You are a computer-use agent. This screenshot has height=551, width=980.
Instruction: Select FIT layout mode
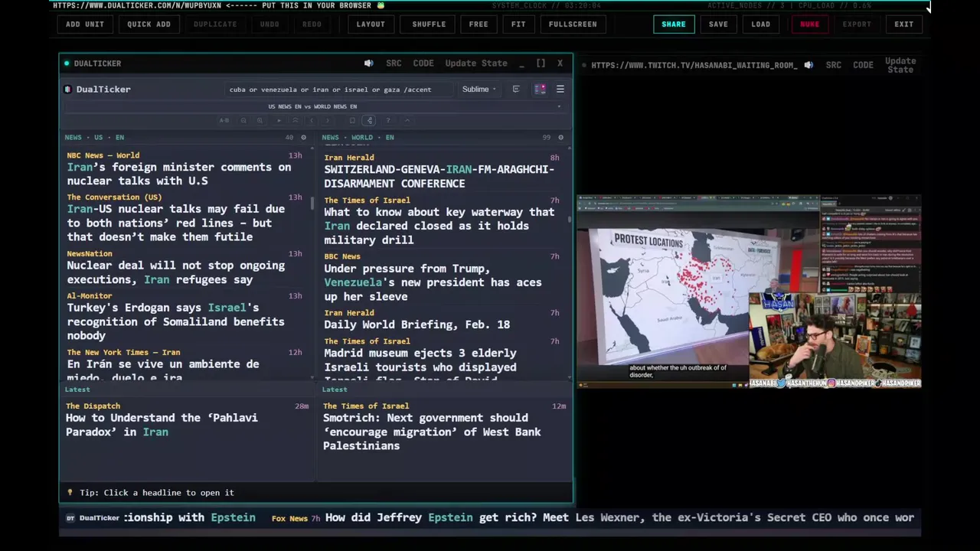pos(518,24)
